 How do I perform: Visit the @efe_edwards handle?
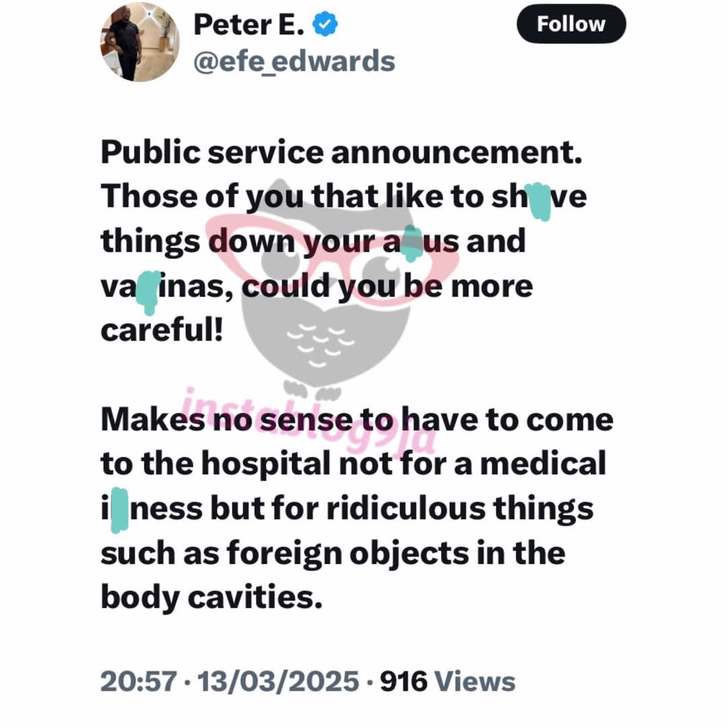(294, 62)
